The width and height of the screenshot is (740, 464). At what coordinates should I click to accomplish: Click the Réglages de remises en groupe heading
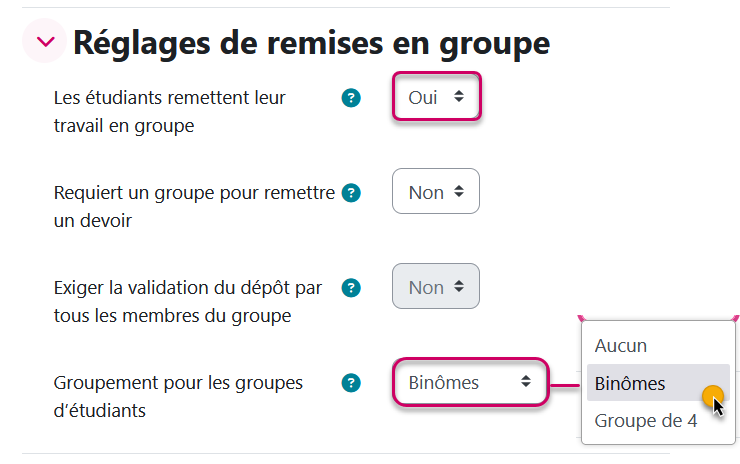coord(311,42)
